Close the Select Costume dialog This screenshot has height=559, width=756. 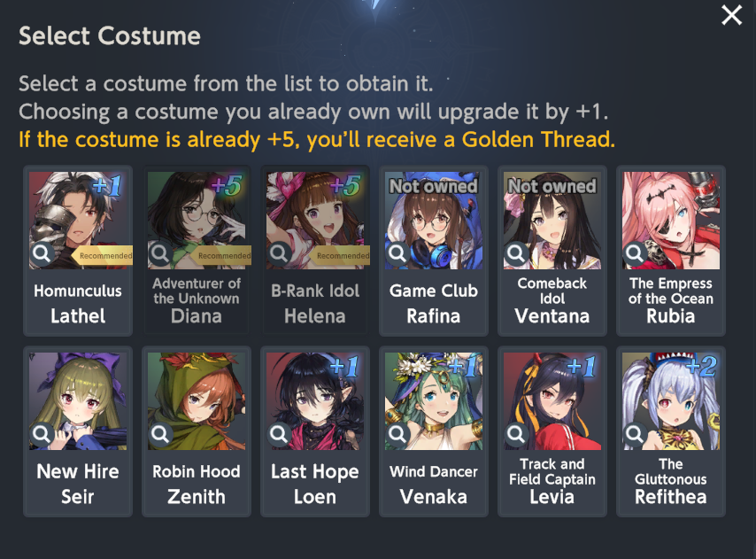tap(731, 15)
